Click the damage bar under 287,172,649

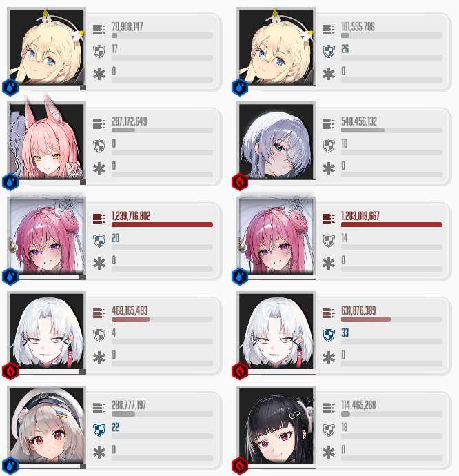pos(162,130)
